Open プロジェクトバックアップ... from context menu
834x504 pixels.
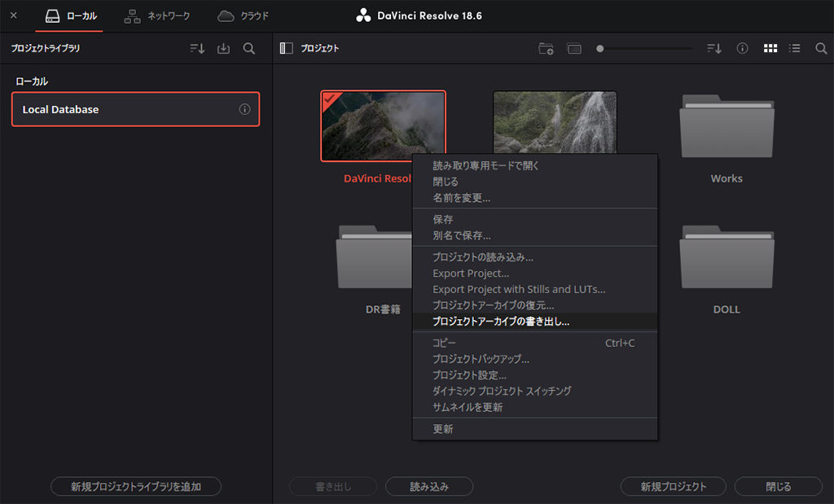pos(535,359)
